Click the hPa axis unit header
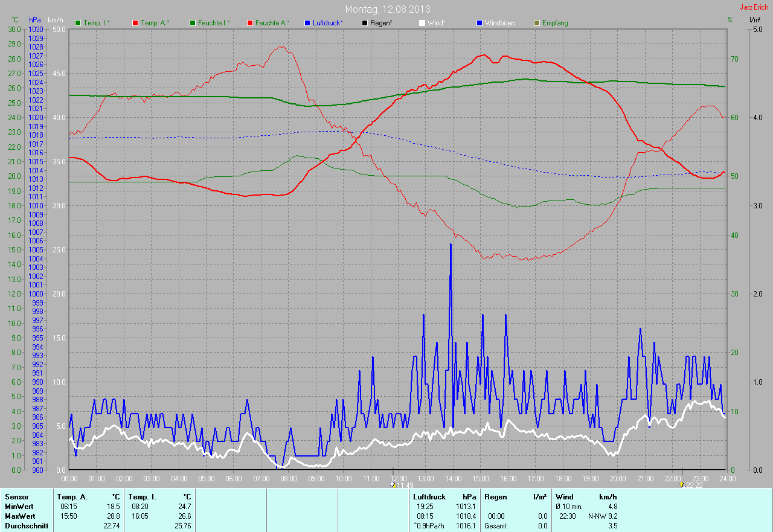773x532 pixels. (x=35, y=20)
